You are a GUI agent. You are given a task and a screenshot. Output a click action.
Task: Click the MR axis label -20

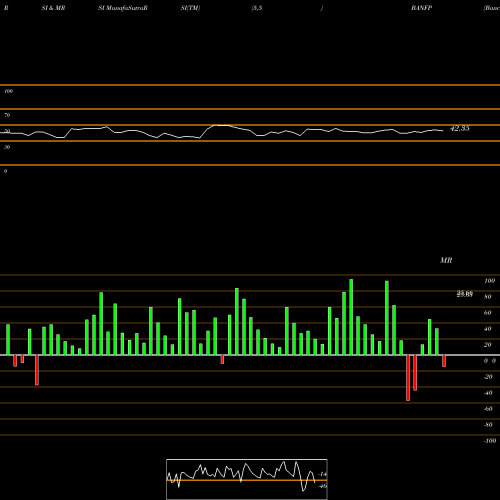[x=488, y=377]
